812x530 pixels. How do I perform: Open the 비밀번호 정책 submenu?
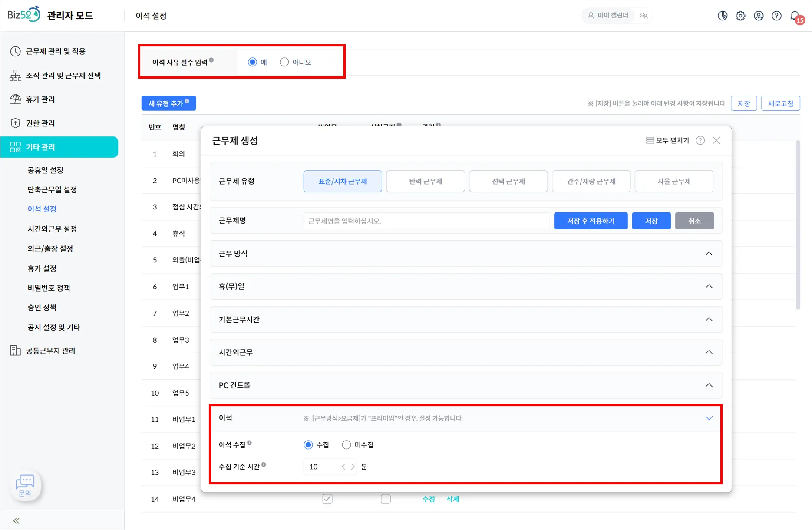click(49, 288)
